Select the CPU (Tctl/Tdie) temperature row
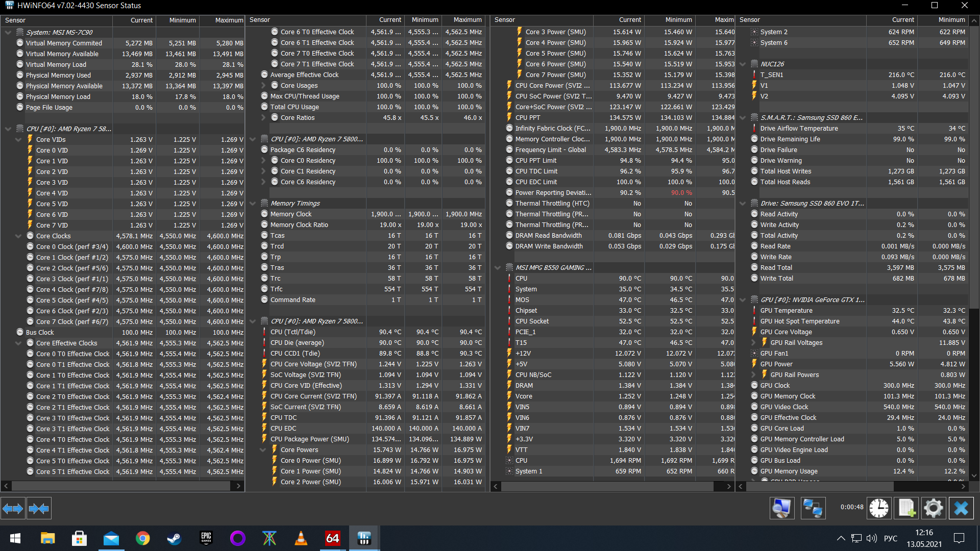The height and width of the screenshot is (551, 980). point(292,332)
